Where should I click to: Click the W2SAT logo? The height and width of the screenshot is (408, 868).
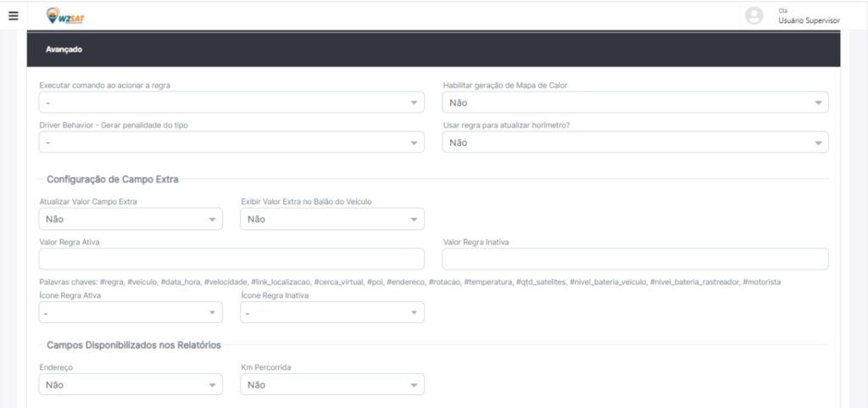click(x=65, y=15)
